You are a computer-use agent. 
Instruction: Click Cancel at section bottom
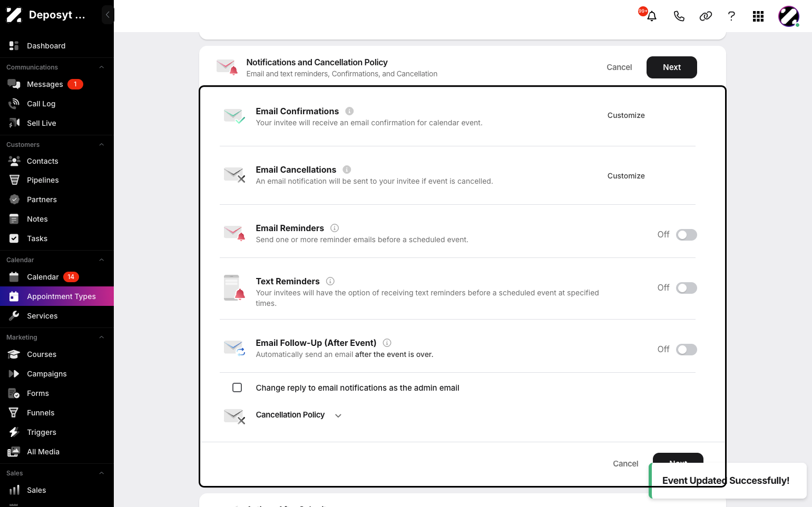tap(625, 464)
